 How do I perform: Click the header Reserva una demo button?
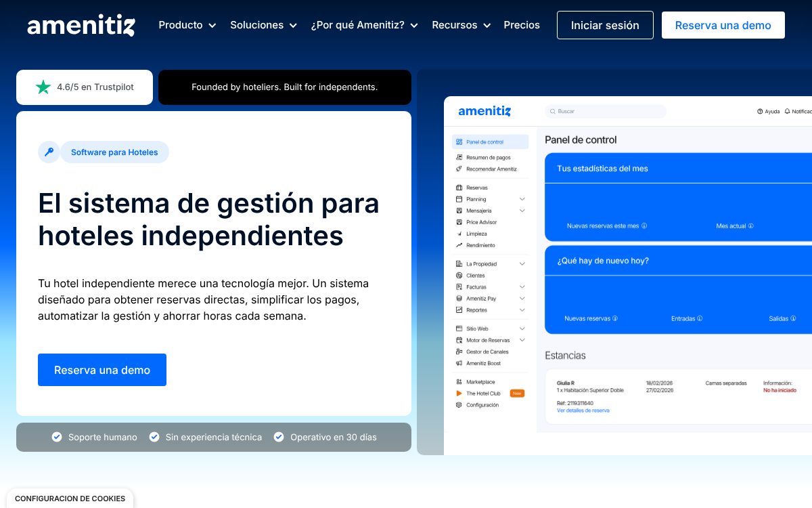point(723,25)
